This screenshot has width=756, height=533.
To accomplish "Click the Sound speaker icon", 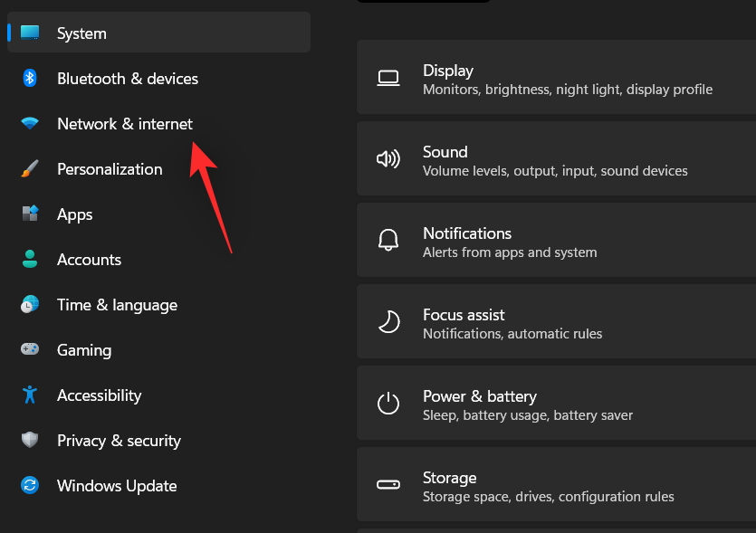I will 388,159.
